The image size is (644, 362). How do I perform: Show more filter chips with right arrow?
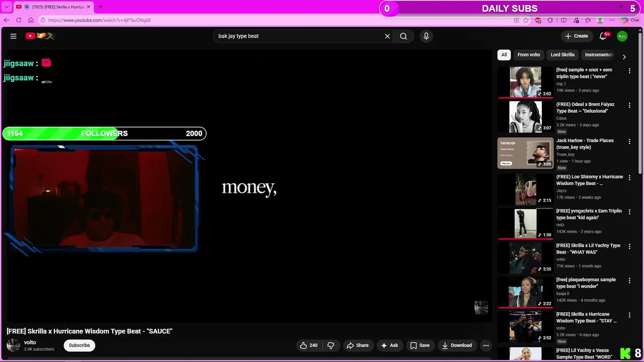coord(624,57)
